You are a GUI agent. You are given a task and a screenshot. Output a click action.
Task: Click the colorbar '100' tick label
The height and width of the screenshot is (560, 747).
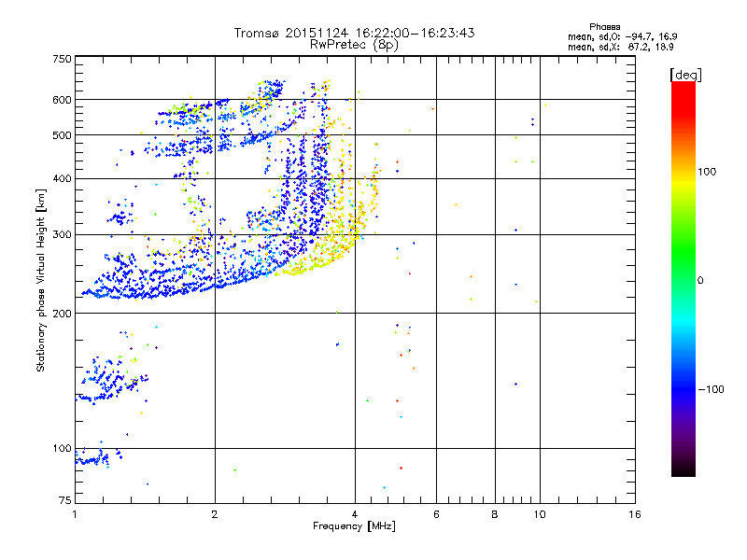pyautogui.click(x=707, y=172)
